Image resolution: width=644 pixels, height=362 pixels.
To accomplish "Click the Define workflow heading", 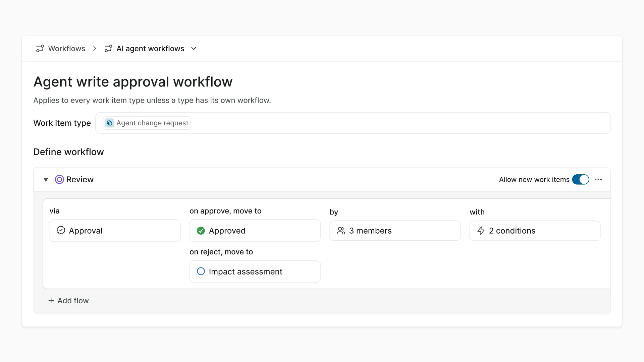I will [x=68, y=152].
